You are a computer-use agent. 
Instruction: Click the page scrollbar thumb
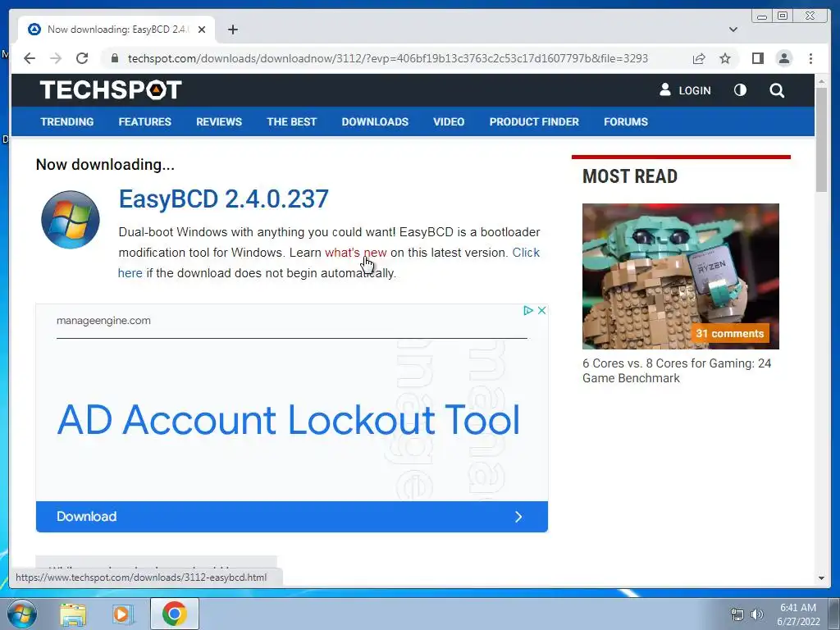click(821, 139)
